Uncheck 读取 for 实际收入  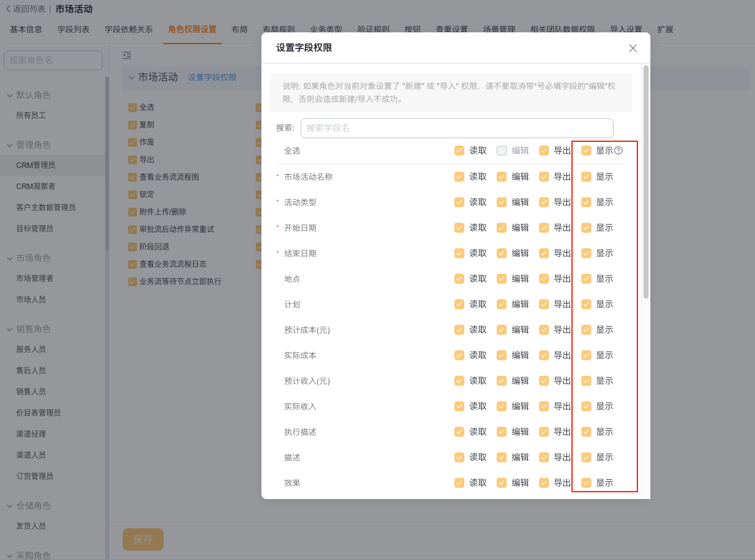click(459, 406)
